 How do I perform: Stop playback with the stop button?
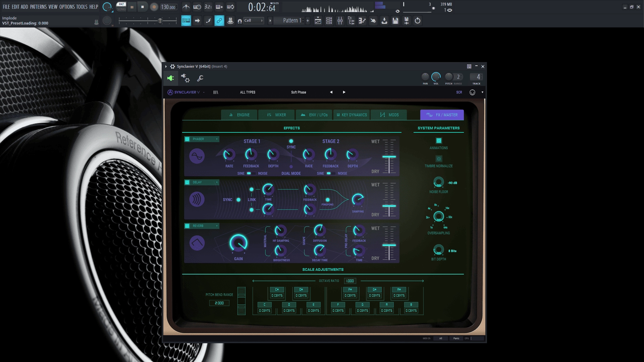(x=143, y=7)
